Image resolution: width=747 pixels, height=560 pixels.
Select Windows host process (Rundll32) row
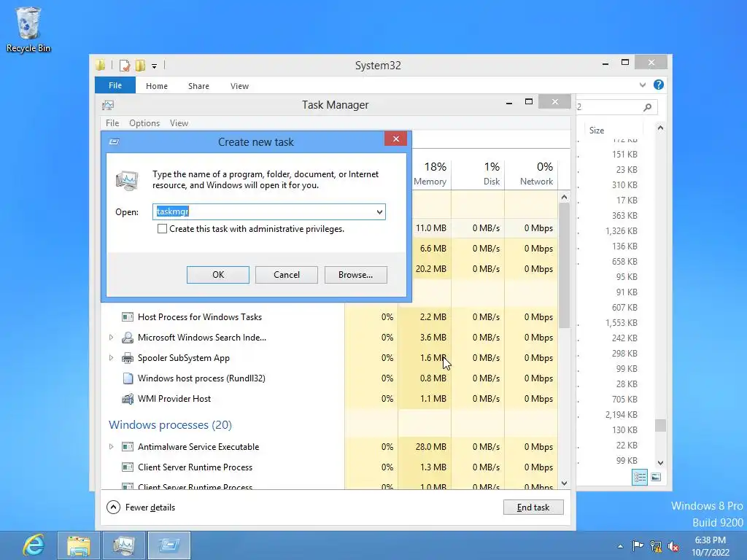pyautogui.click(x=329, y=378)
